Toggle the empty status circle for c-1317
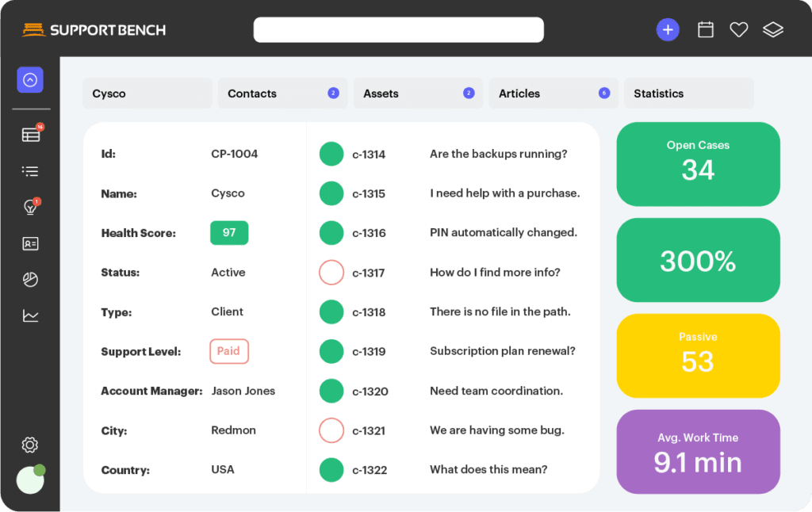This screenshot has width=812, height=512. pyautogui.click(x=331, y=273)
